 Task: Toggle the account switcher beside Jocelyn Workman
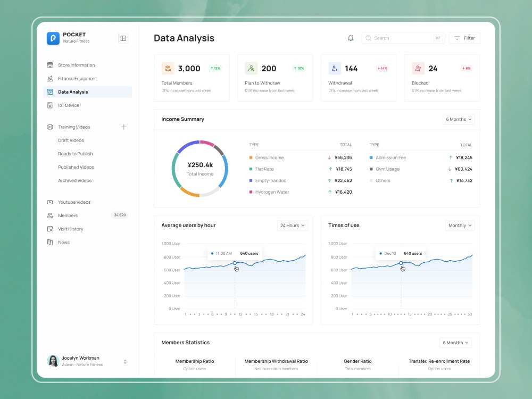coord(125,361)
